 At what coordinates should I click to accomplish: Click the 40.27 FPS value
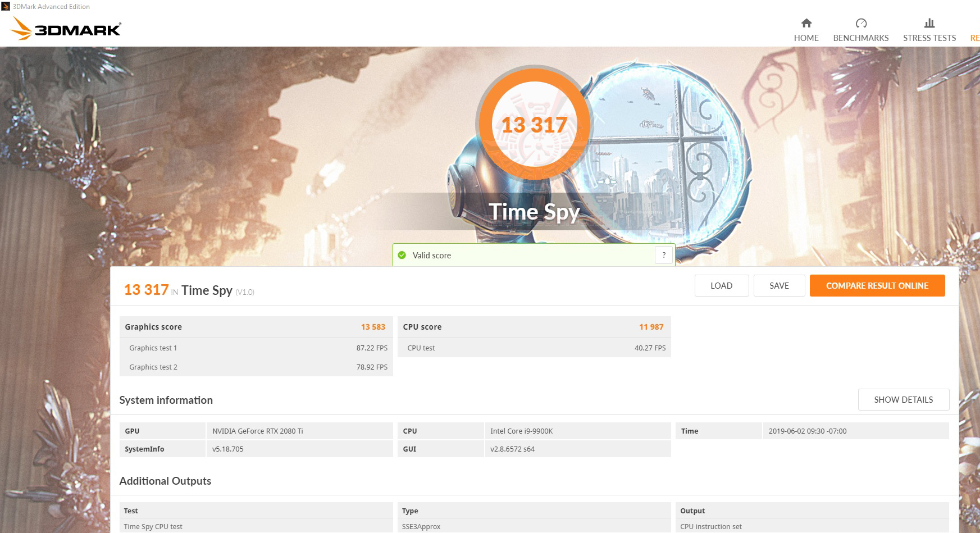(x=650, y=348)
